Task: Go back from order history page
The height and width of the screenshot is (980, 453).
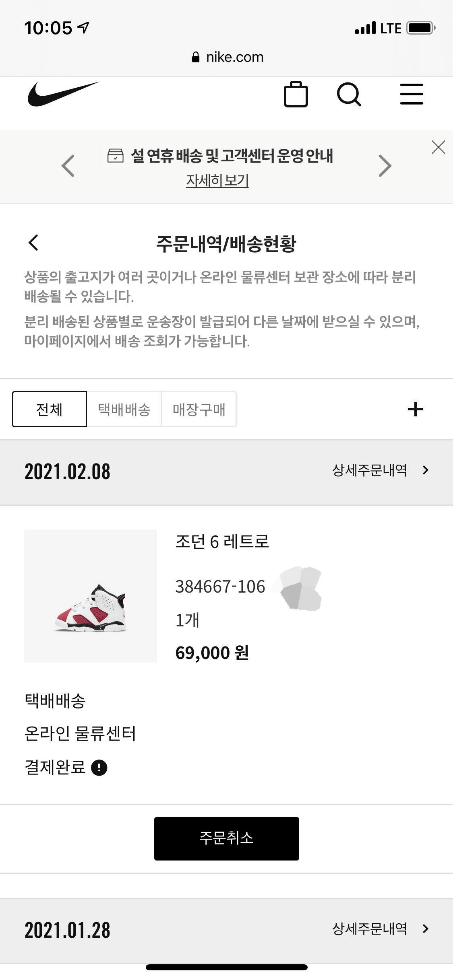Action: pyautogui.click(x=33, y=243)
